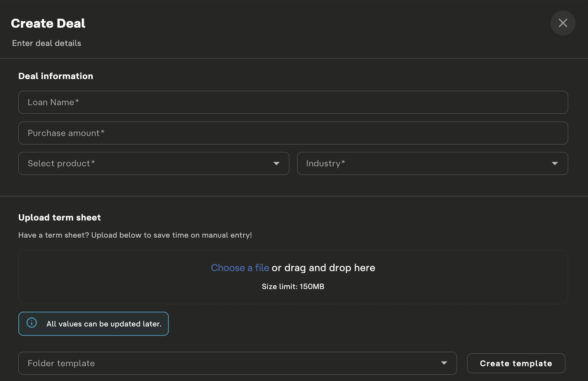
Task: Click the Folder template dropdown arrow
Action: point(444,363)
